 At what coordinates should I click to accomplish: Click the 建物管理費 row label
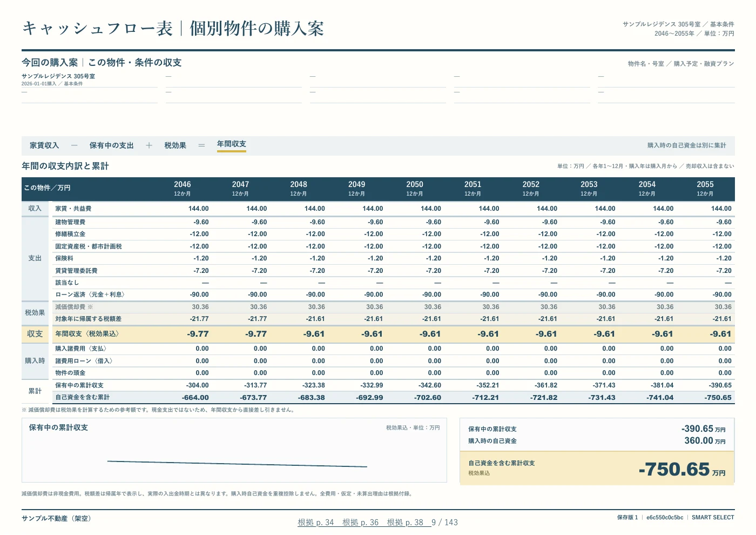click(x=70, y=222)
